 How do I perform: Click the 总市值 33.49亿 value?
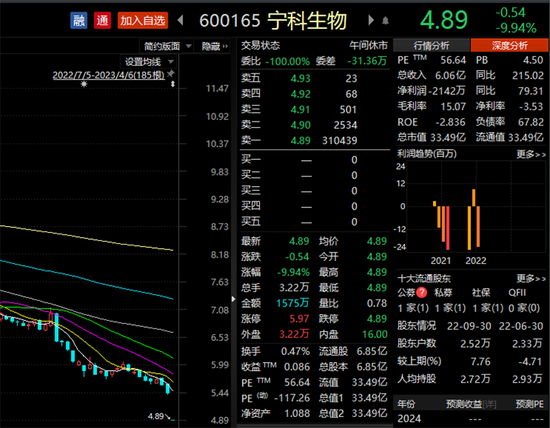tap(448, 137)
